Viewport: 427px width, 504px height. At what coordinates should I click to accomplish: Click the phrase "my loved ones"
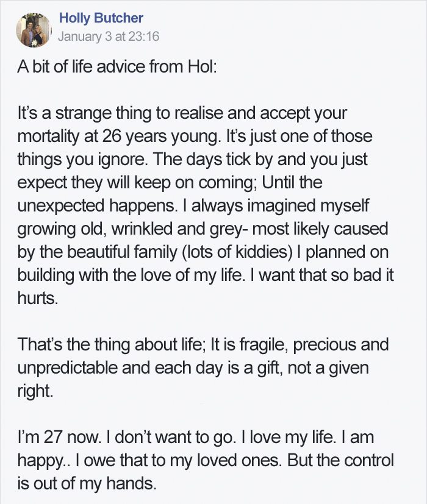(x=224, y=460)
